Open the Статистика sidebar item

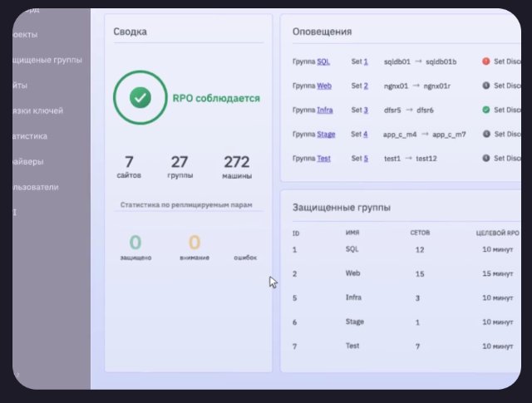click(30, 136)
